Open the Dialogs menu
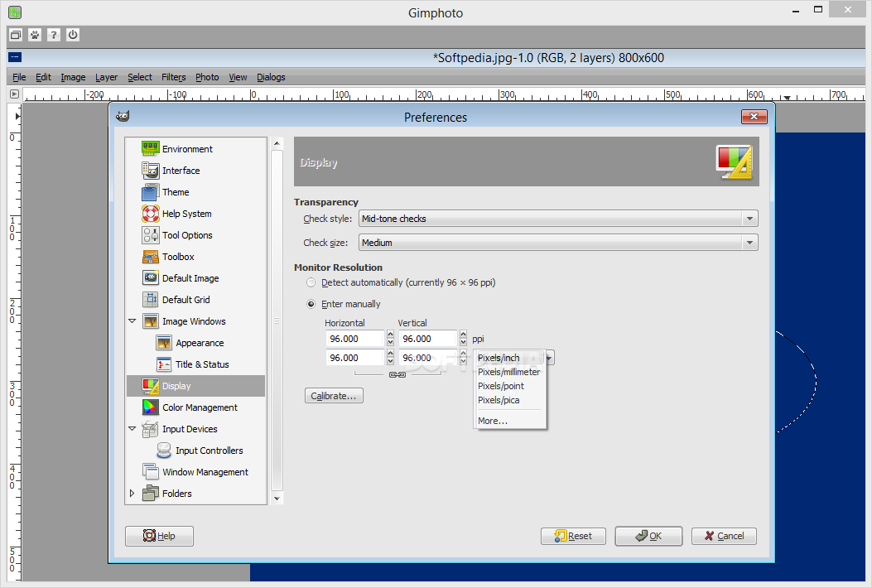The height and width of the screenshot is (588, 872). coord(271,77)
